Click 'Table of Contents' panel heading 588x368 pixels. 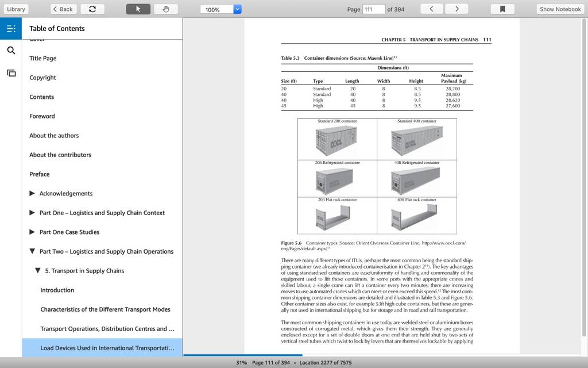(57, 29)
